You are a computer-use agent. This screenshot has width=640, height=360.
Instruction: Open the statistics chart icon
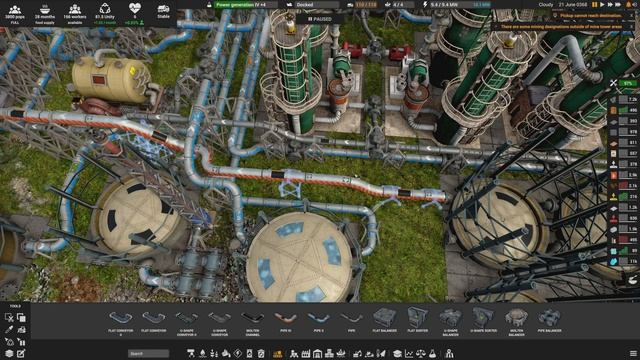click(x=409, y=353)
